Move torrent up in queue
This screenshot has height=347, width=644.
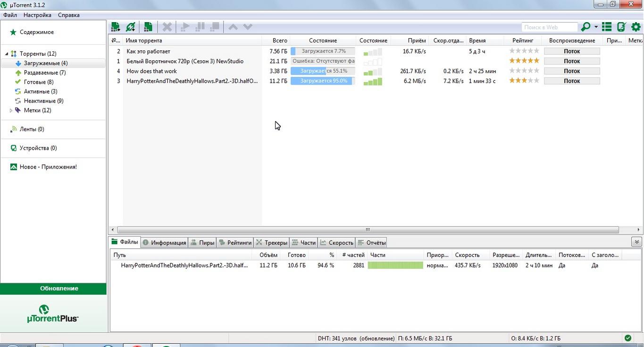click(233, 27)
